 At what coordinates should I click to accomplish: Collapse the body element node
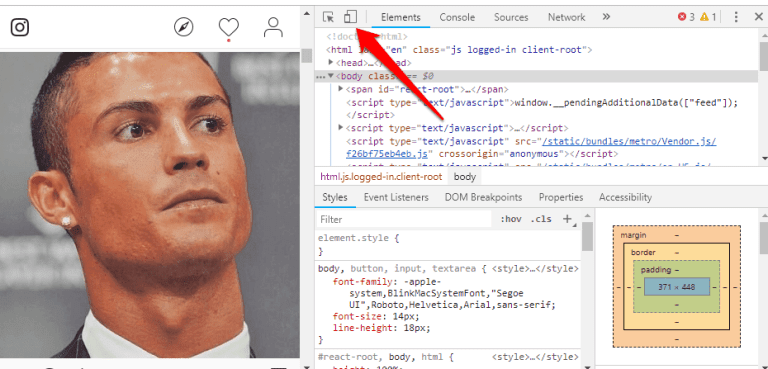point(332,76)
